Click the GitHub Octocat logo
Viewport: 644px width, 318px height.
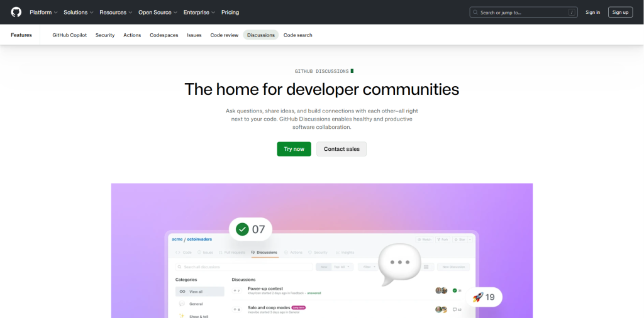[16, 12]
